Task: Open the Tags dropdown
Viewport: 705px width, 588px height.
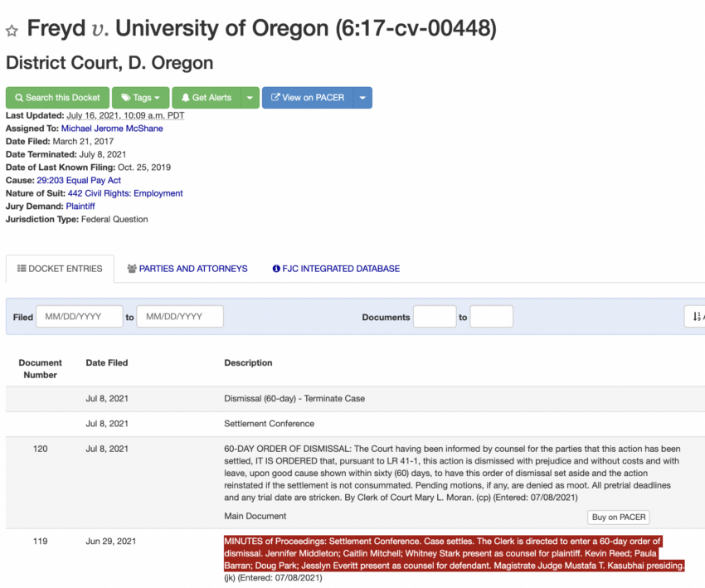Action: click(x=141, y=98)
